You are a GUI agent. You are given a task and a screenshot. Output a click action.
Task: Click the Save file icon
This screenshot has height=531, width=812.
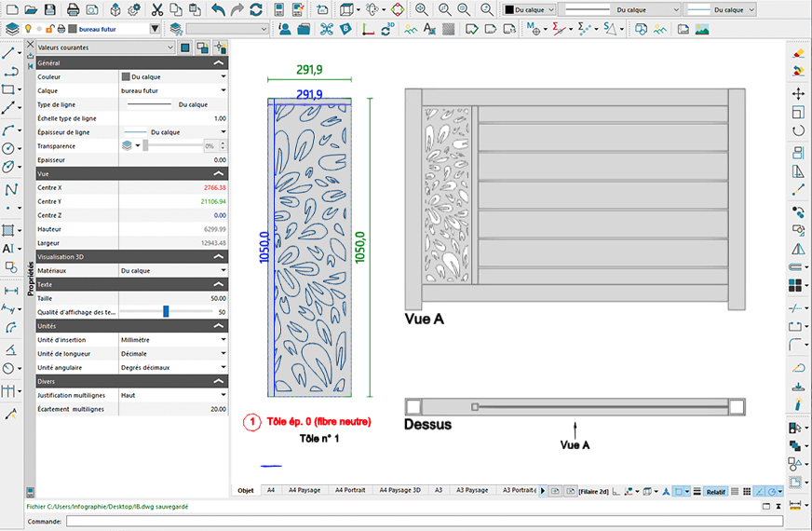[52, 9]
